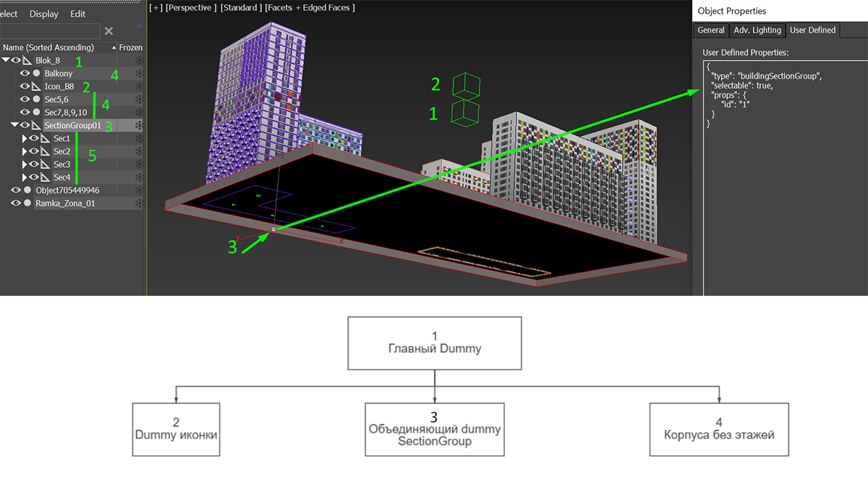The height and width of the screenshot is (487, 868).
Task: Click the helper type icon of Icon_B8
Action: [x=36, y=87]
